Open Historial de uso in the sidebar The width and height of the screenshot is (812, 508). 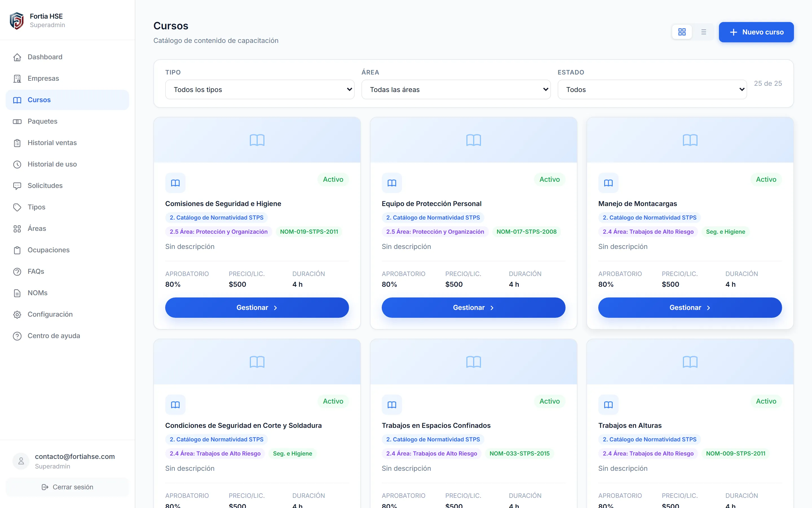tap(67, 164)
